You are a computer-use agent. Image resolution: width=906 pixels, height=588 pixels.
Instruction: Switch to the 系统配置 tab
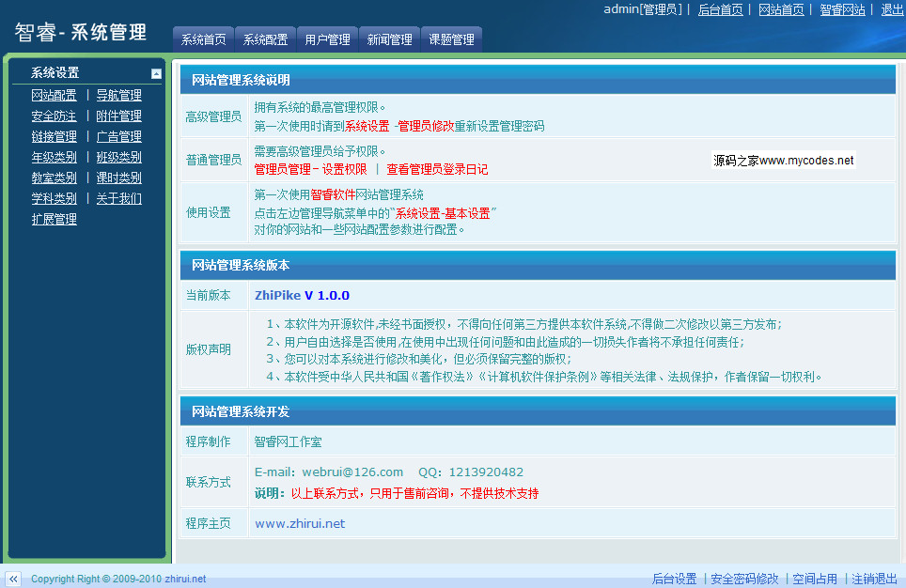(x=265, y=39)
